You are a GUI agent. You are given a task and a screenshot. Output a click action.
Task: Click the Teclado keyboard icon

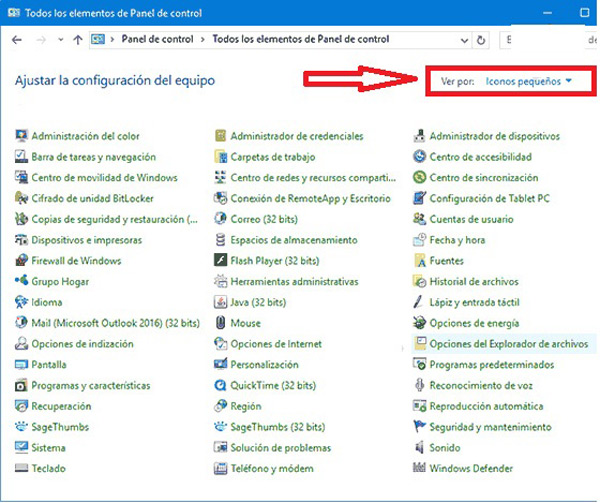pos(21,468)
